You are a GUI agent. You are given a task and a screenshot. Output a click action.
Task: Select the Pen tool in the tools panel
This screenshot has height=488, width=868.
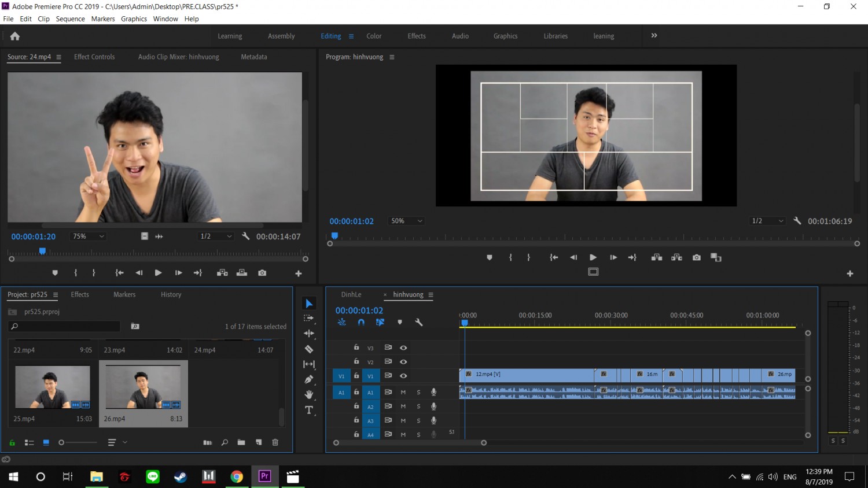309,379
